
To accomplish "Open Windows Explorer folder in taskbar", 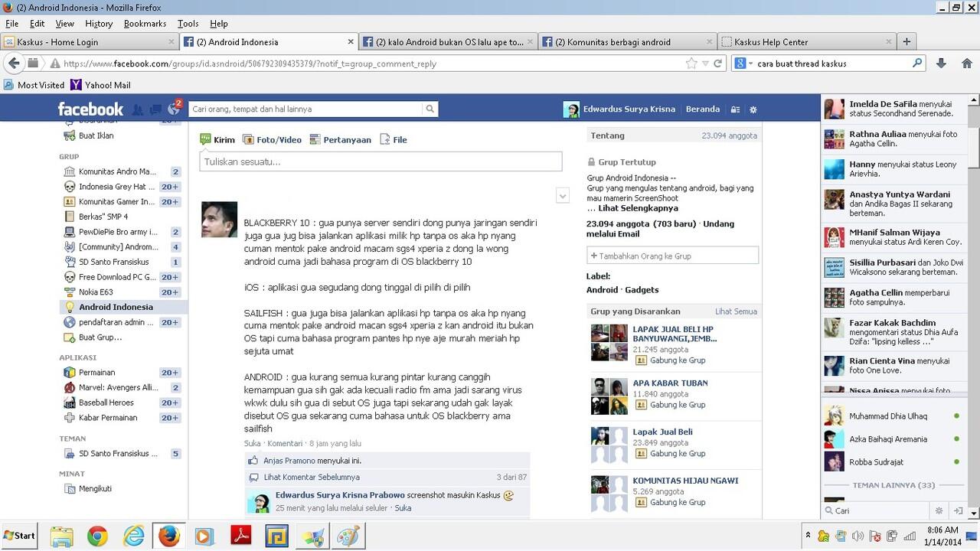I will click(61, 536).
